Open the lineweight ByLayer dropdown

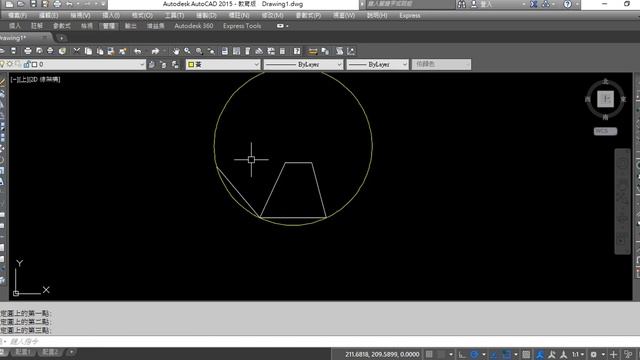[404, 64]
